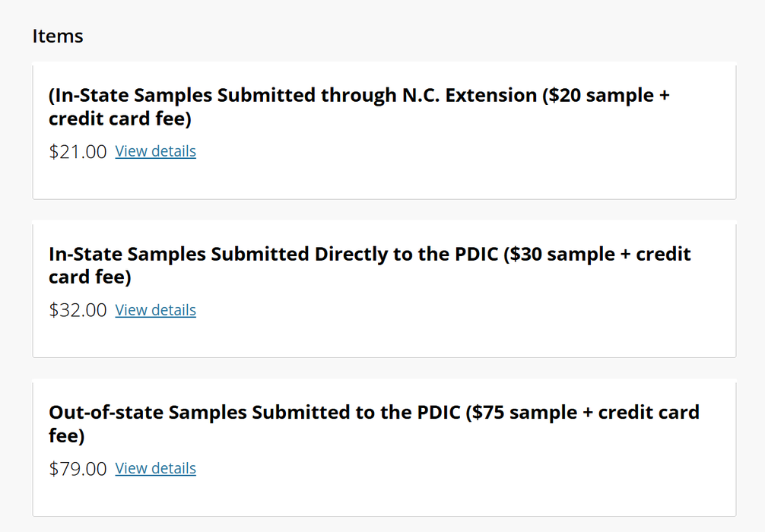765x532 pixels.
Task: Click the Items heading
Action: click(58, 36)
